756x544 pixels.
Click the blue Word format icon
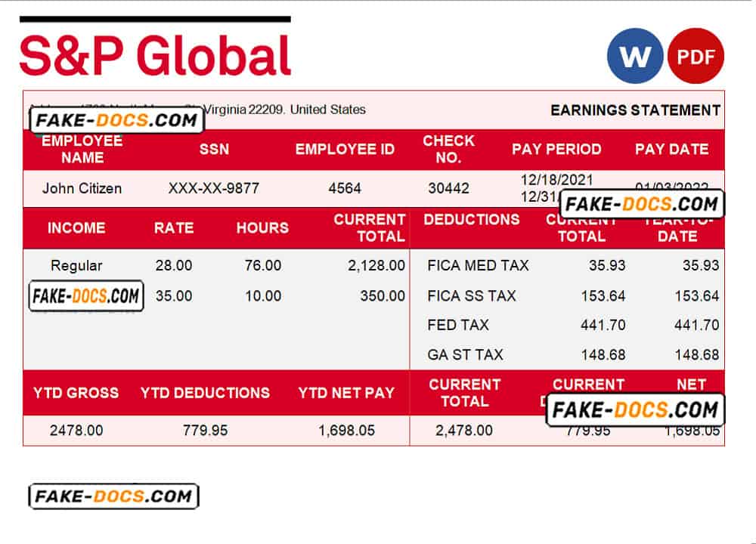[x=635, y=55]
